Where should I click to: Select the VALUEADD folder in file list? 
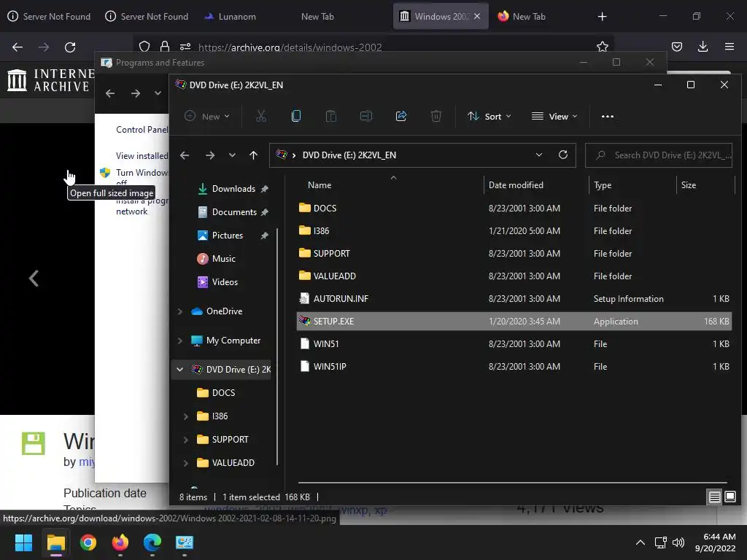[x=334, y=276]
